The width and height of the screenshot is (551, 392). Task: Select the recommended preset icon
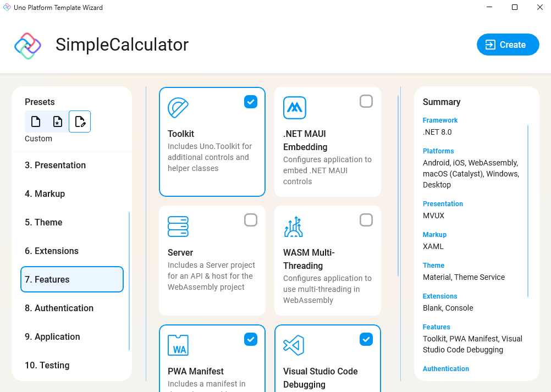click(x=57, y=121)
